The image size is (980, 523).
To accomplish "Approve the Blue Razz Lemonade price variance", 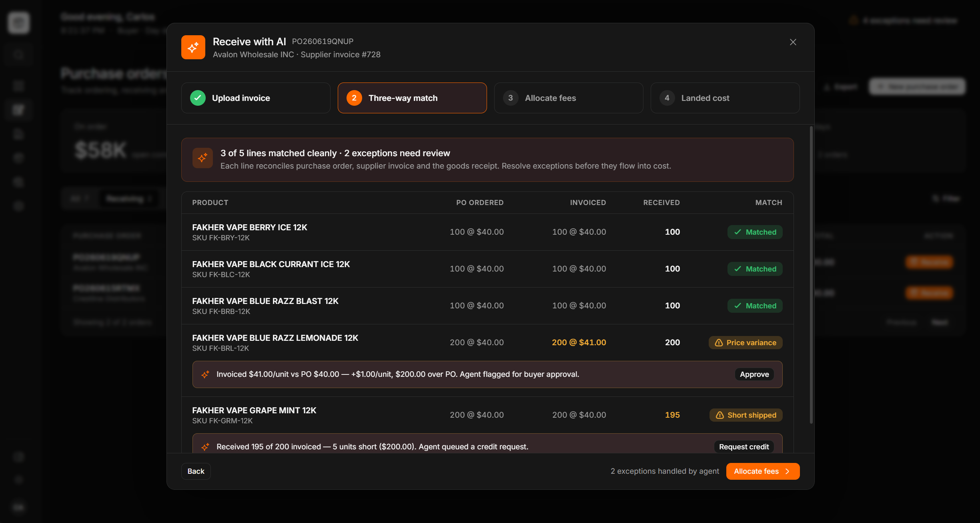I will 754,374.
